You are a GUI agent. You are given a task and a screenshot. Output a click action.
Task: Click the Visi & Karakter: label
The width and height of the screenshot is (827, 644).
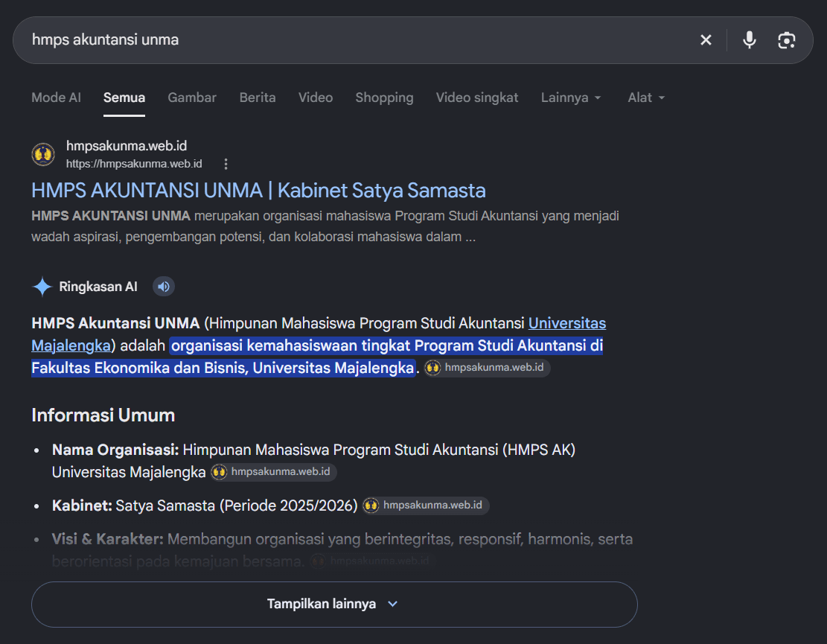coord(108,539)
